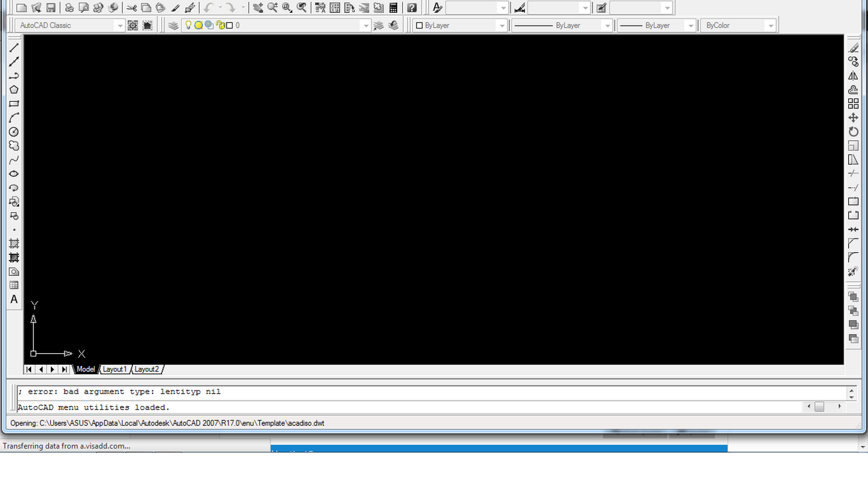
Task: Click the command line horizontal scrollbar thumb
Action: (x=819, y=407)
